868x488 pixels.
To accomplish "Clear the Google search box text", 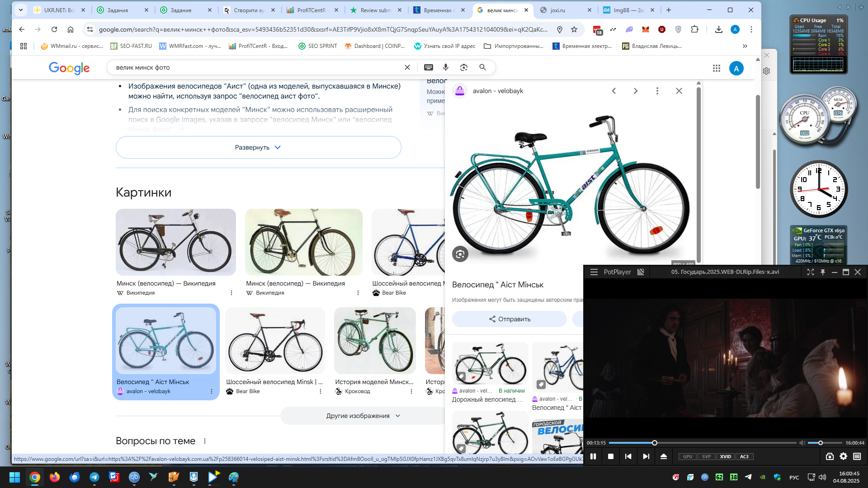I will pos(407,67).
